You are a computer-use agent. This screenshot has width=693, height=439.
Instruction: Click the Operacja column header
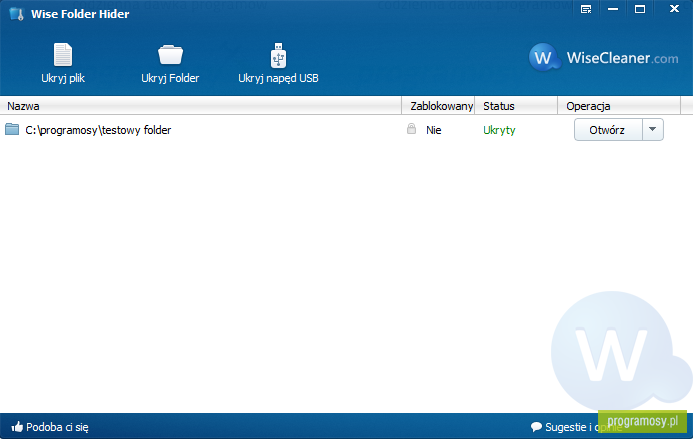[619, 106]
